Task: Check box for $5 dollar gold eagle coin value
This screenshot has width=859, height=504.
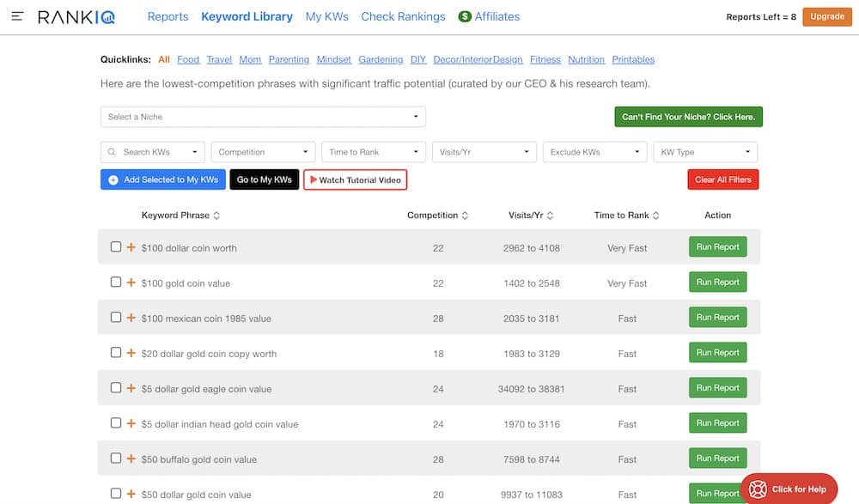Action: 116,387
